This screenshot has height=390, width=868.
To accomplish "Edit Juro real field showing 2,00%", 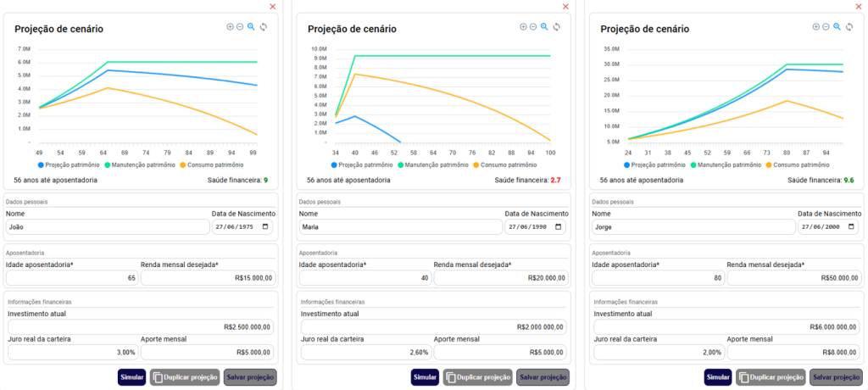I will (659, 353).
